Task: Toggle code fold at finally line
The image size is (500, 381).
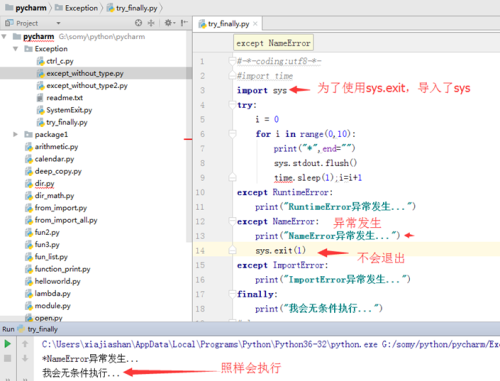Action: point(232,294)
